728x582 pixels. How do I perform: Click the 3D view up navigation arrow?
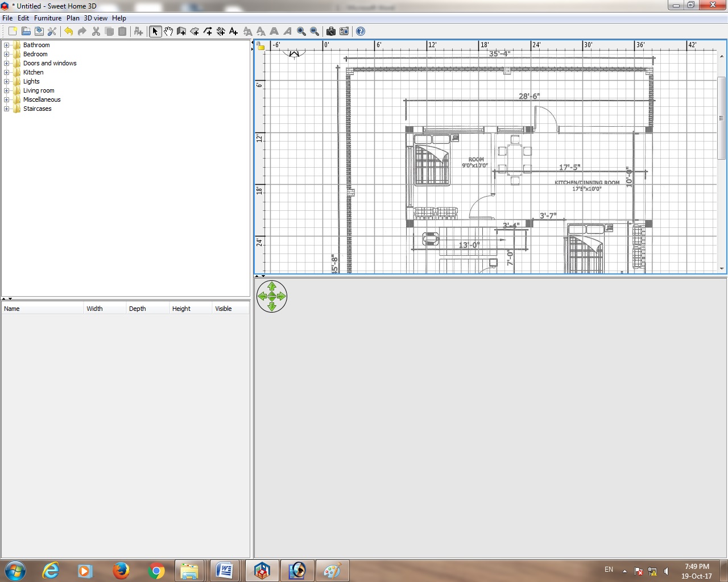(272, 286)
